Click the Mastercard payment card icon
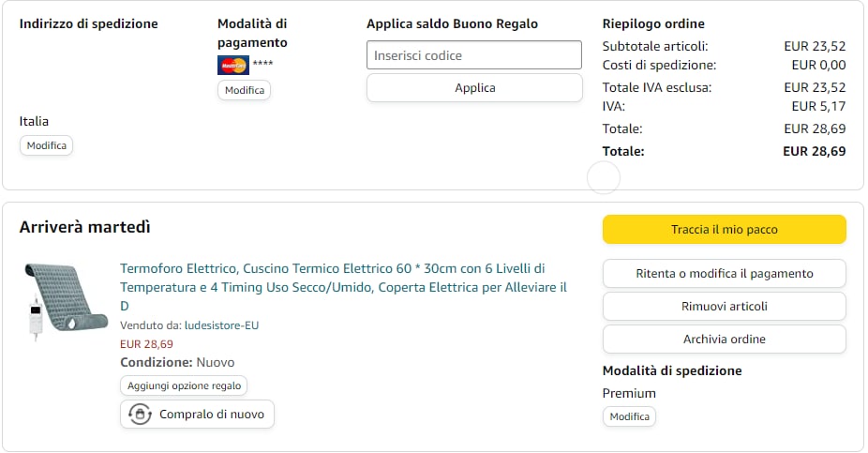This screenshot has width=868, height=453. tap(232, 65)
